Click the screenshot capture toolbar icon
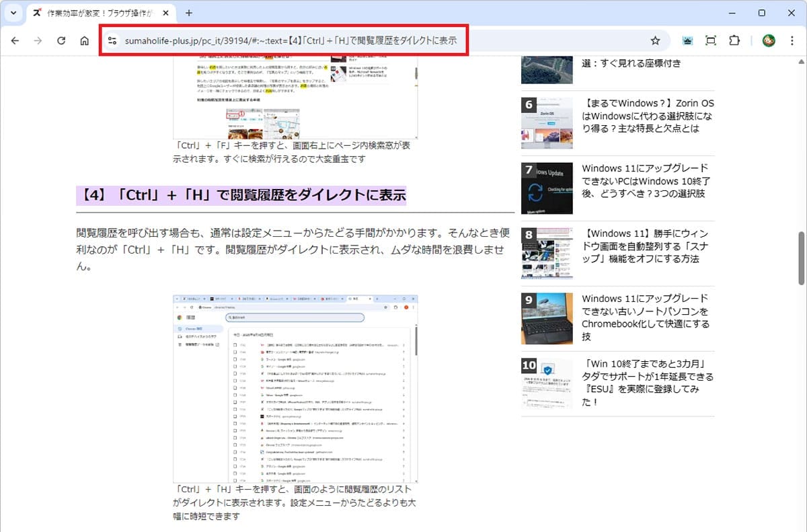This screenshot has height=532, width=807. pyautogui.click(x=711, y=41)
